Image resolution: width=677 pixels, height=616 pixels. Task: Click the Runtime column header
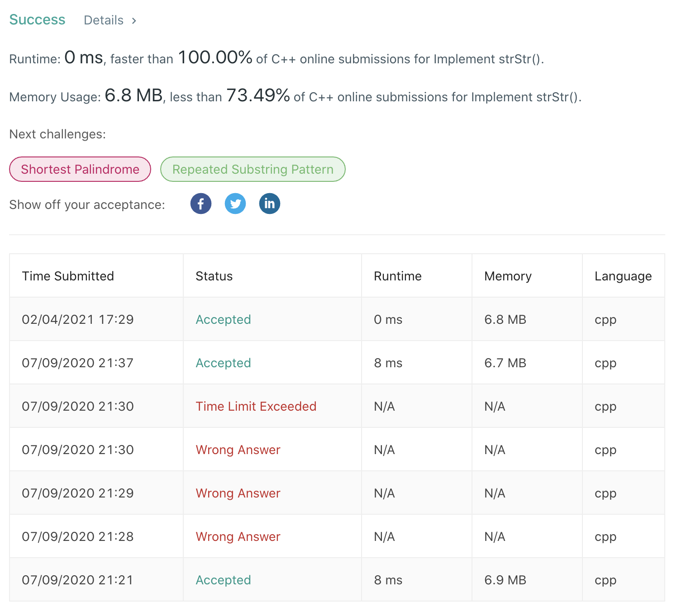[397, 276]
